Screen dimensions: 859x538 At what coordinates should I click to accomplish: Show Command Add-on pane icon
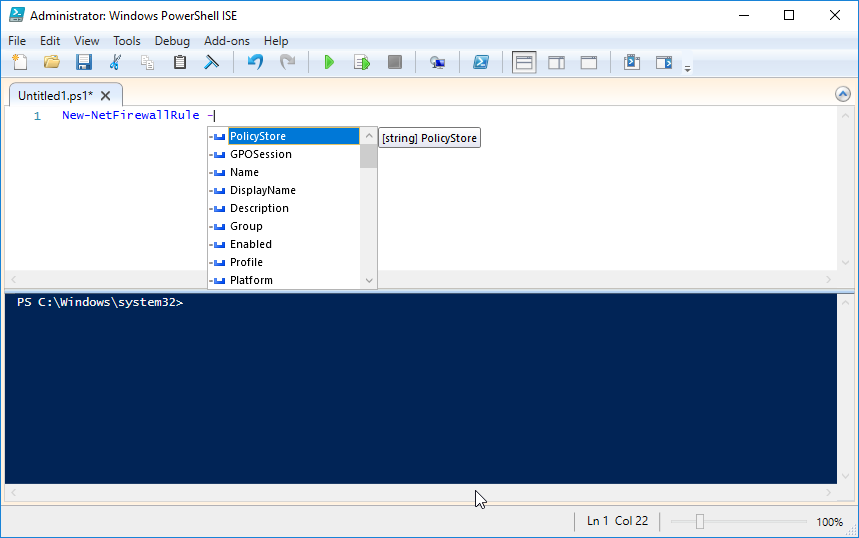click(x=664, y=62)
